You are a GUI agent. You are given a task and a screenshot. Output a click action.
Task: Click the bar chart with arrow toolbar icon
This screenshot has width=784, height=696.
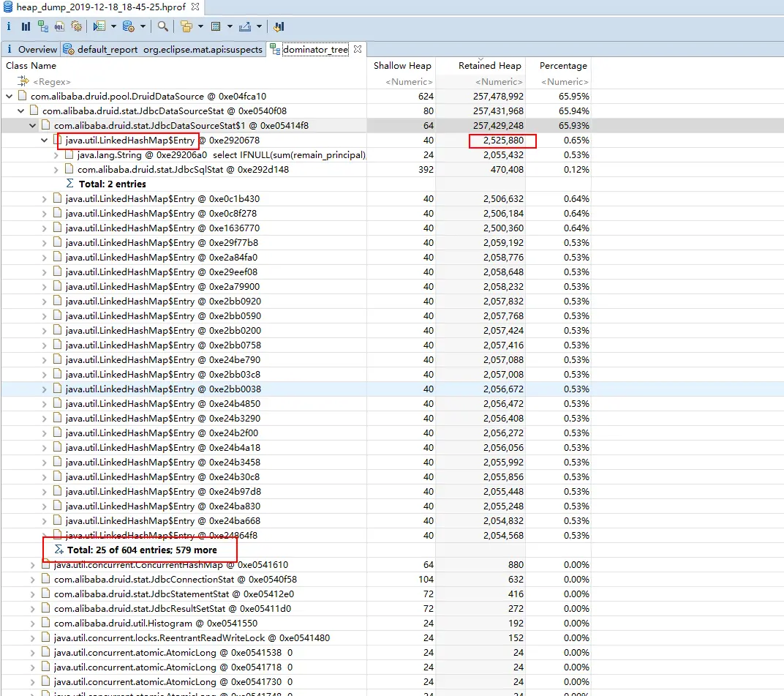(279, 26)
